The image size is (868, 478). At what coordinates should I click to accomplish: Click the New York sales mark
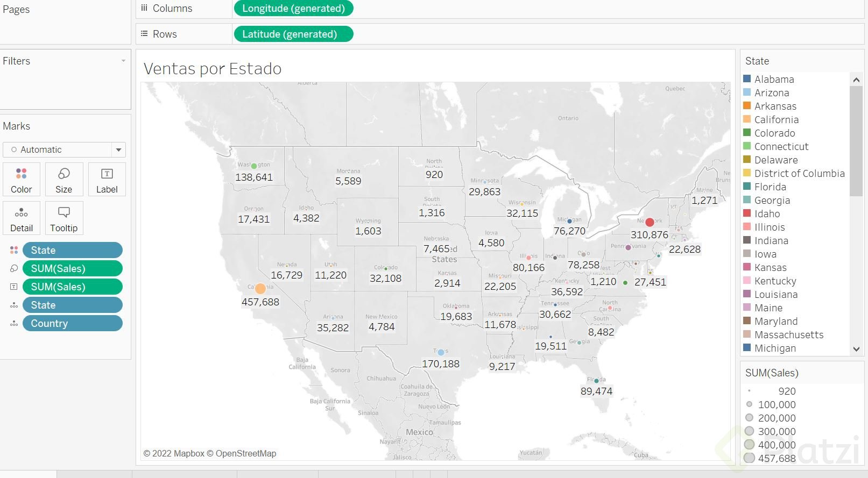tap(650, 222)
